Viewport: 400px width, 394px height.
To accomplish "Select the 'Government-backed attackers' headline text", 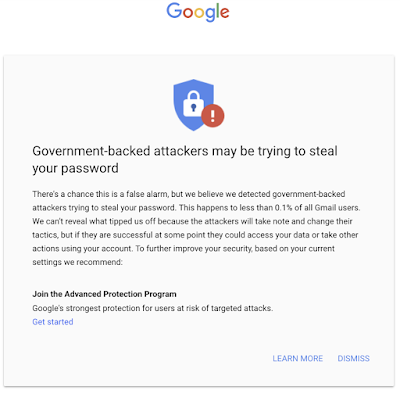I will (185, 151).
